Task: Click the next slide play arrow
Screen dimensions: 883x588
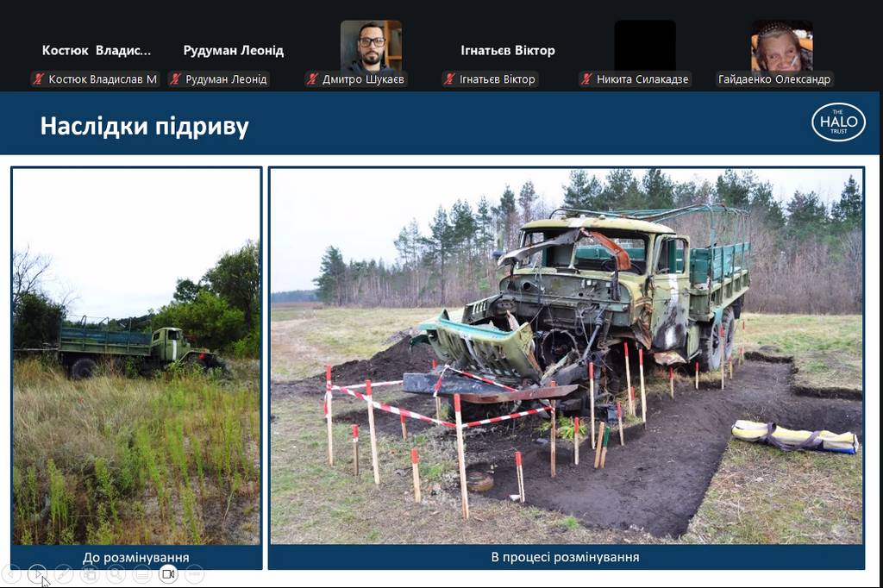Action: [x=37, y=573]
